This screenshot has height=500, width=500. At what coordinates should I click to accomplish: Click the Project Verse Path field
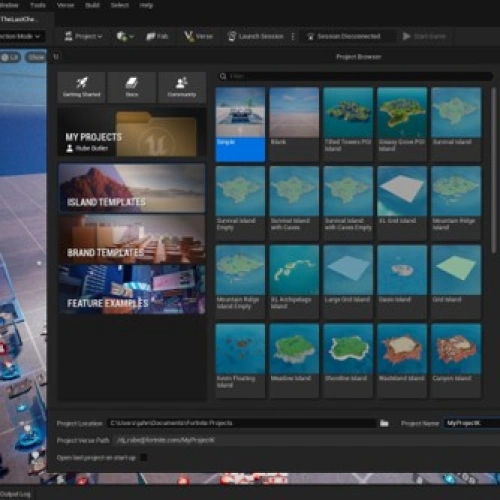point(307,440)
